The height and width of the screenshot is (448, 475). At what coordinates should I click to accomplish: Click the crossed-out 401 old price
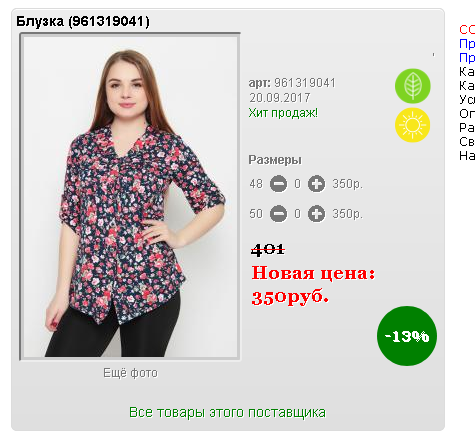pyautogui.click(x=268, y=249)
